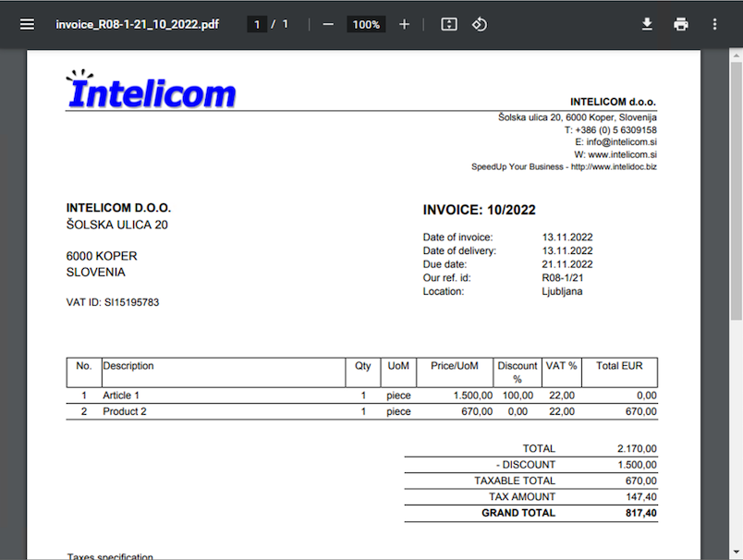Click the due date value 21.11.2022

567,264
